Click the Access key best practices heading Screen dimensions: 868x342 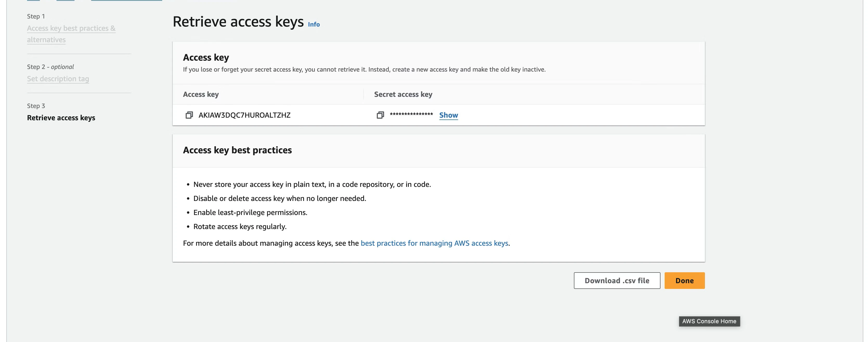coord(237,150)
